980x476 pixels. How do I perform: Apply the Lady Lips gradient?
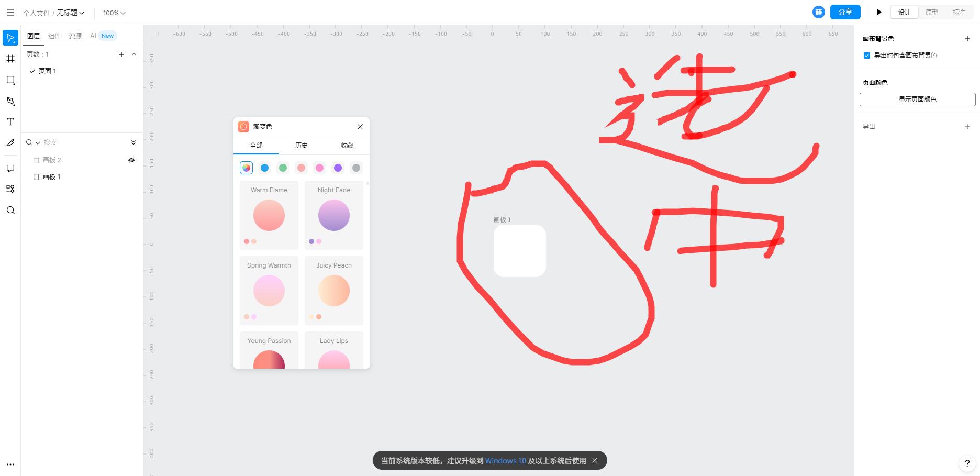(x=334, y=350)
